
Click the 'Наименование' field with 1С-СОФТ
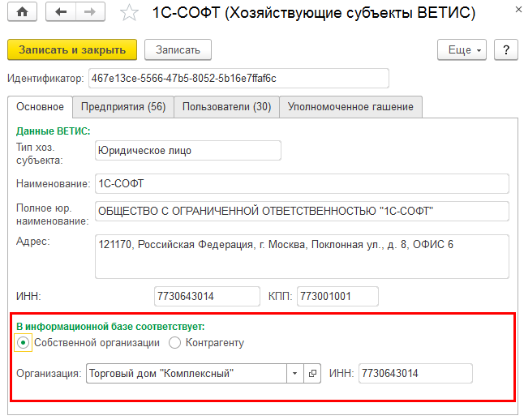pos(302,183)
